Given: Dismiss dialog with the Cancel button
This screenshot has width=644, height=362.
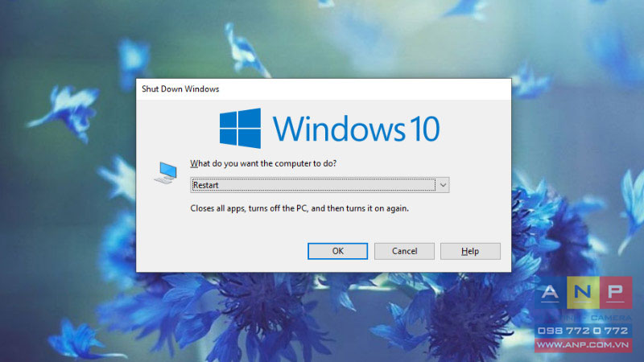Looking at the screenshot, I should pyautogui.click(x=404, y=251).
